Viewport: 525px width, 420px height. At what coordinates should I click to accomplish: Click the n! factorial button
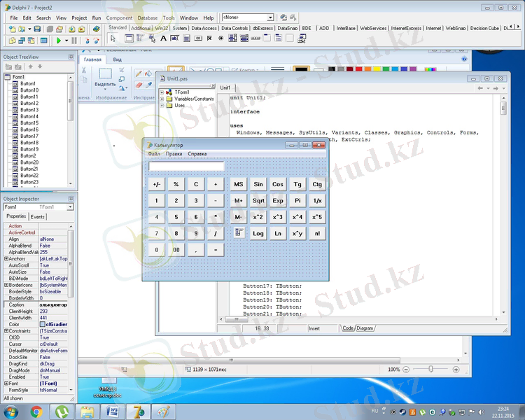click(317, 233)
